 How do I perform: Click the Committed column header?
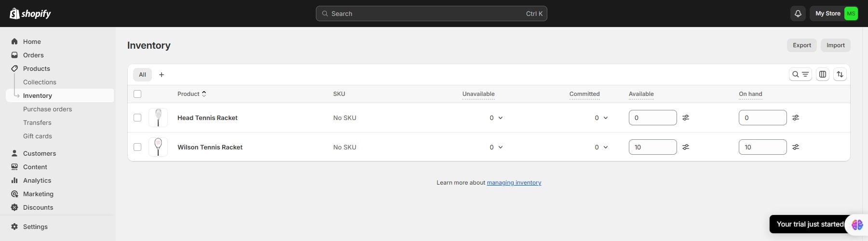coord(584,94)
